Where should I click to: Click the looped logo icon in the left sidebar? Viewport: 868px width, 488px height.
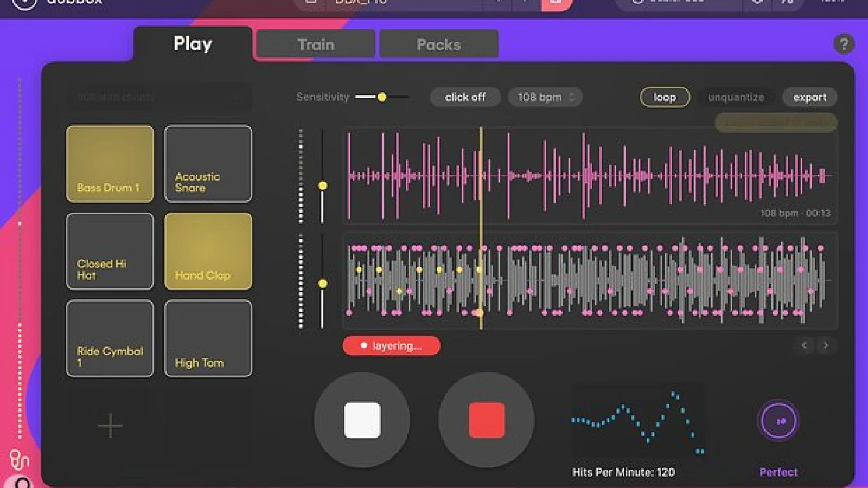click(20, 460)
